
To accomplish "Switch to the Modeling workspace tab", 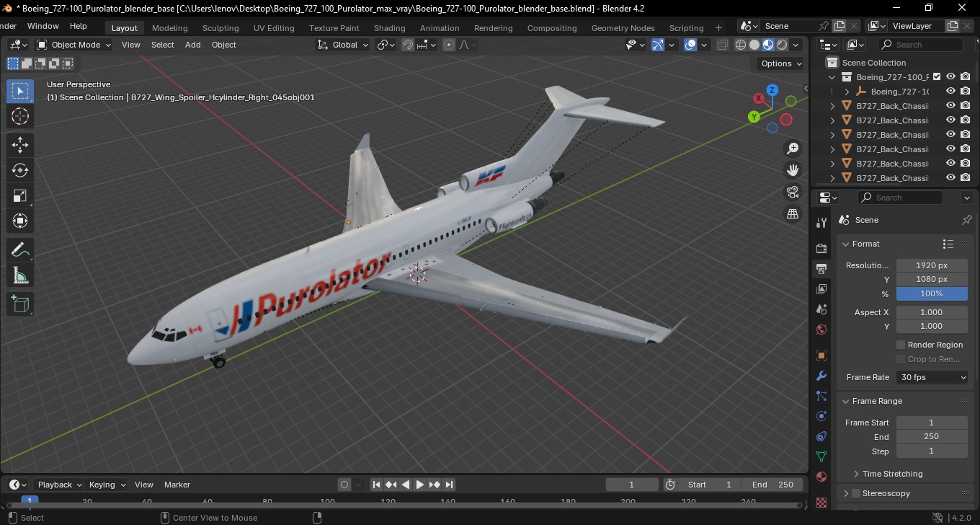I will point(170,28).
